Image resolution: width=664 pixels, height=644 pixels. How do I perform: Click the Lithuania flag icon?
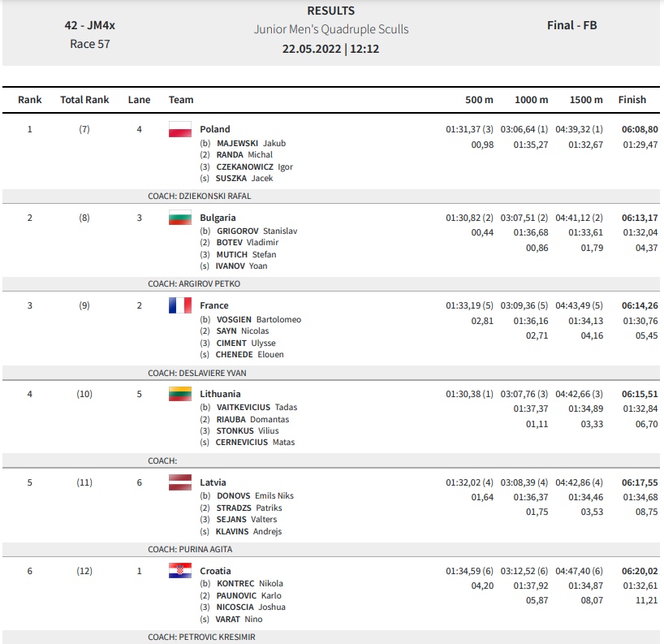click(180, 394)
